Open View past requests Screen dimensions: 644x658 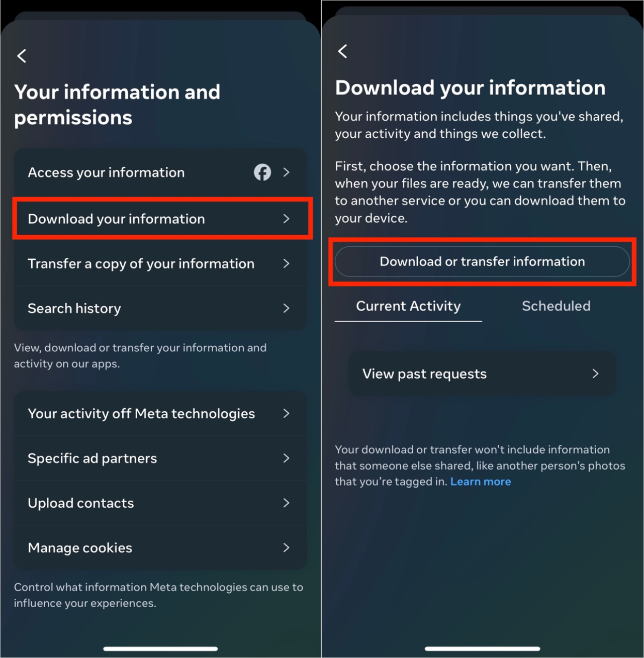(x=425, y=374)
